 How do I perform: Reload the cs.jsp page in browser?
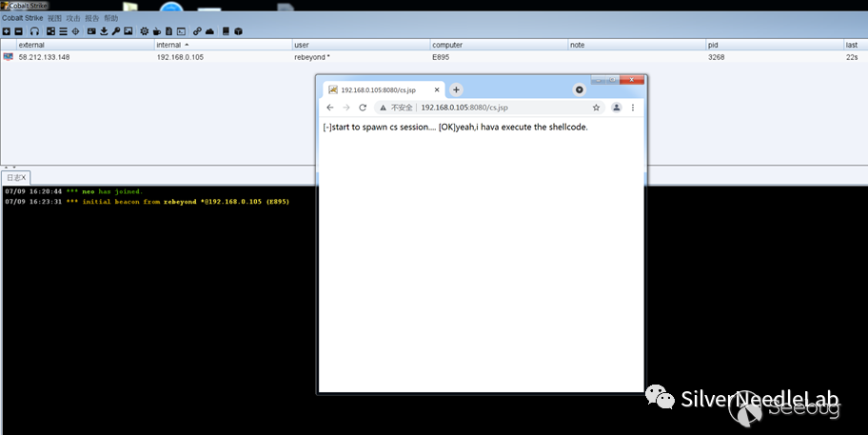point(363,108)
